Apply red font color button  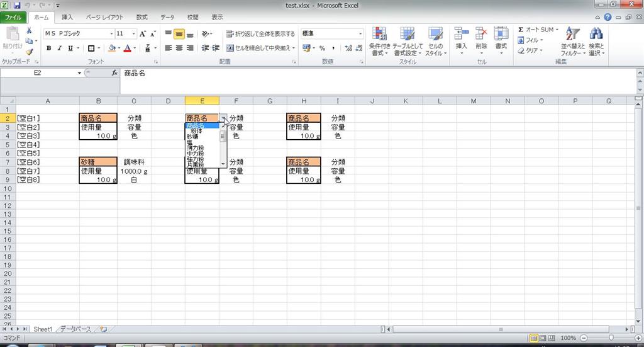[127, 48]
